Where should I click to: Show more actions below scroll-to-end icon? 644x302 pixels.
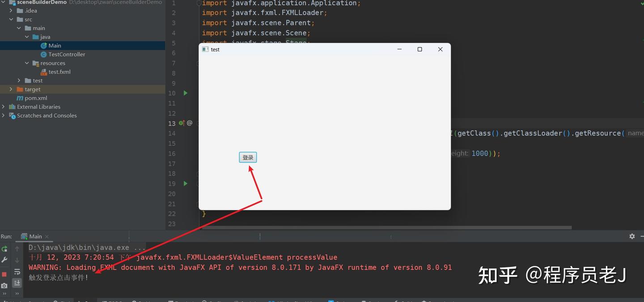pyautogui.click(x=17, y=294)
